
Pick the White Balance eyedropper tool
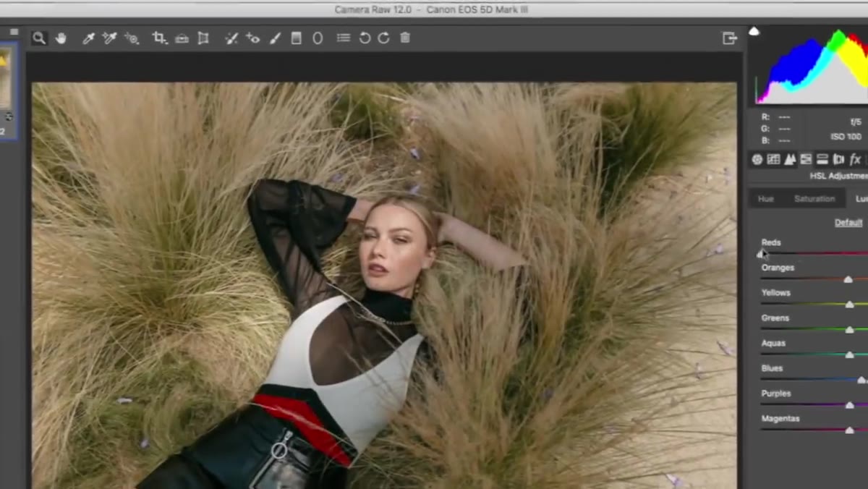89,38
